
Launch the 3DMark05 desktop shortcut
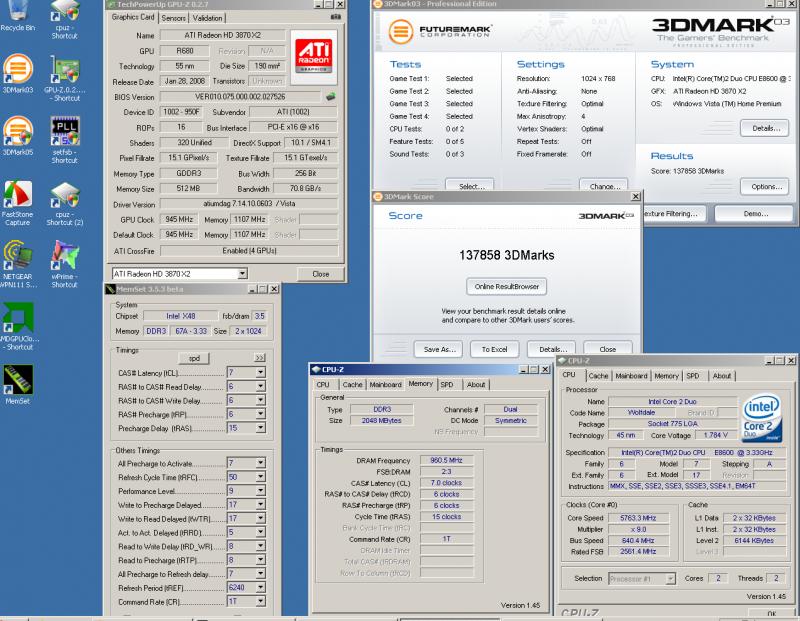click(17, 136)
